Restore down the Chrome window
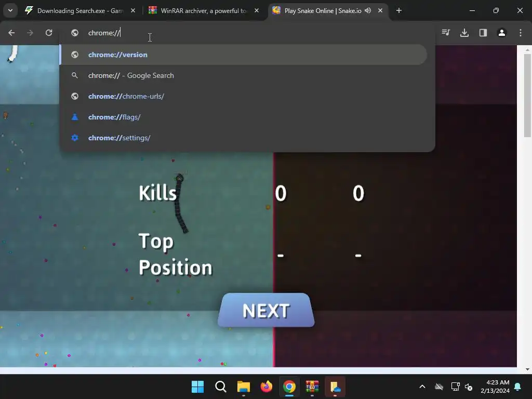This screenshot has width=532, height=399. pyautogui.click(x=496, y=10)
